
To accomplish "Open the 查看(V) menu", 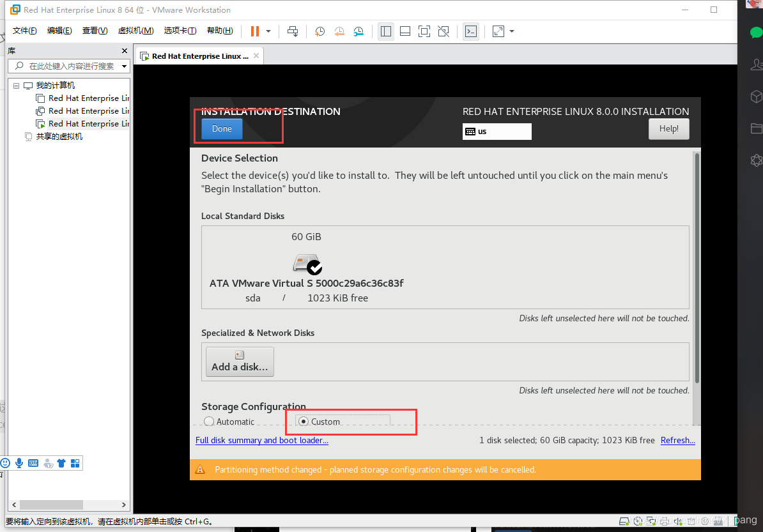I will click(x=95, y=31).
